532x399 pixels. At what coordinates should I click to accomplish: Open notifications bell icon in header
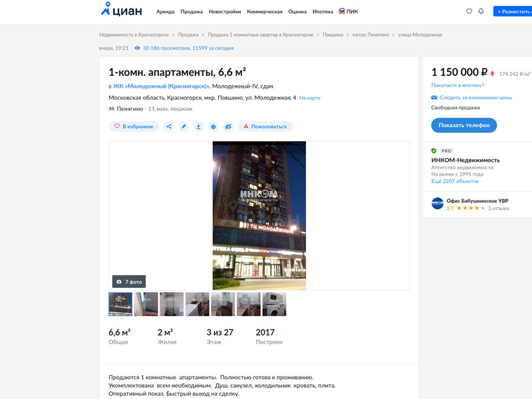(481, 11)
